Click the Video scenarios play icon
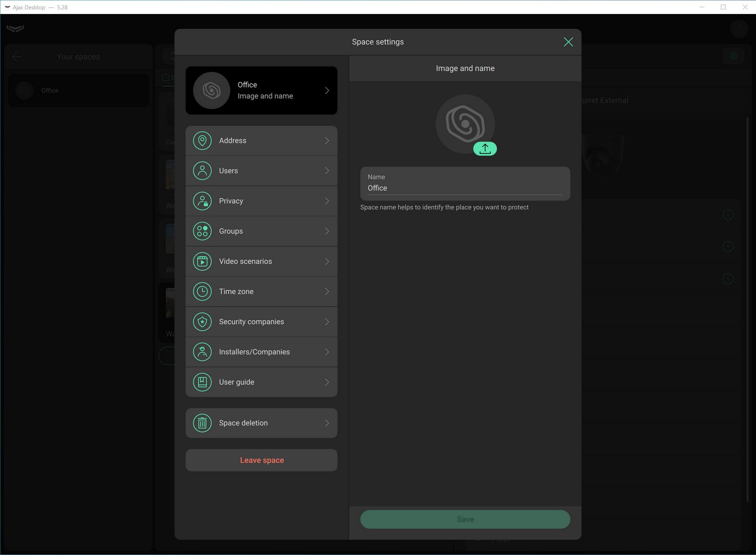This screenshot has height=555, width=756. coord(202,261)
